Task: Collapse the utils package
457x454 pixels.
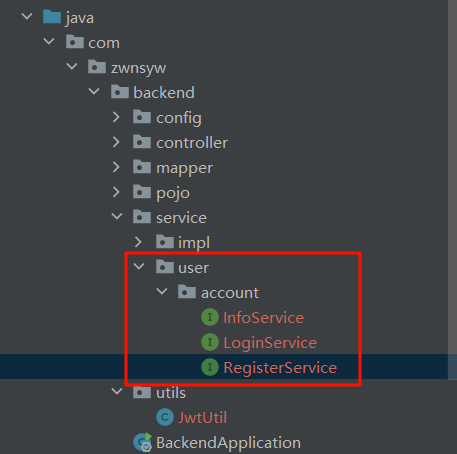Action: (x=117, y=391)
